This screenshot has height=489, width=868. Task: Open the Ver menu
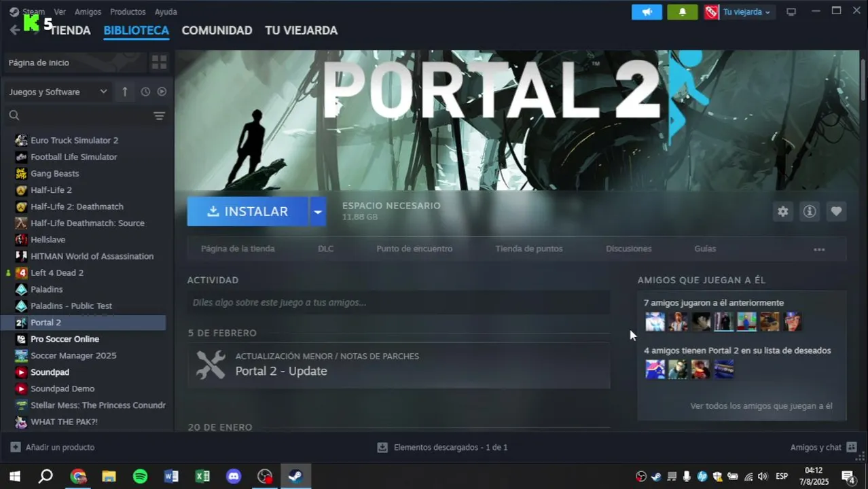coord(60,12)
